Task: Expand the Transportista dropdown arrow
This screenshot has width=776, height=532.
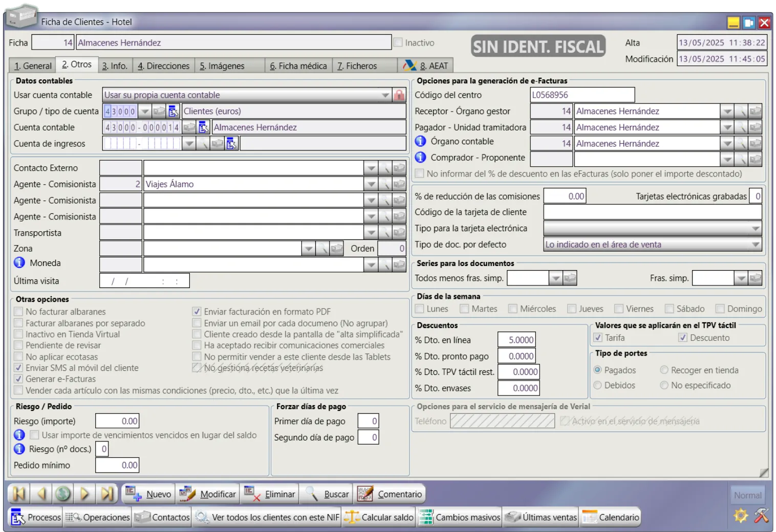Action: pyautogui.click(x=371, y=233)
